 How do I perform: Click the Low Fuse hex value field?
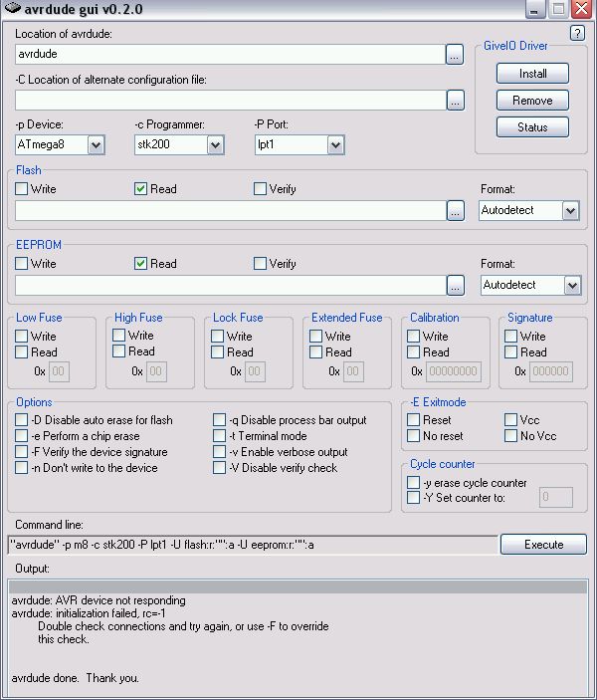pos(59,371)
